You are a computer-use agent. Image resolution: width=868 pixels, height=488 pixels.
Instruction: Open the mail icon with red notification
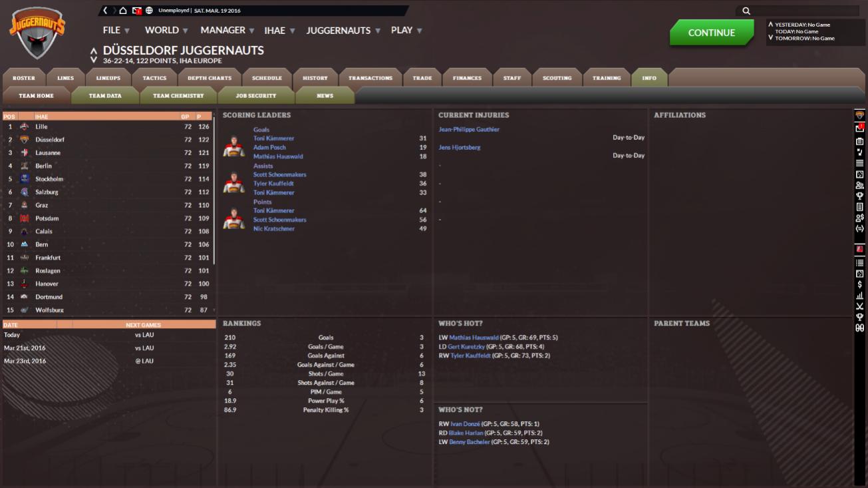click(x=136, y=11)
